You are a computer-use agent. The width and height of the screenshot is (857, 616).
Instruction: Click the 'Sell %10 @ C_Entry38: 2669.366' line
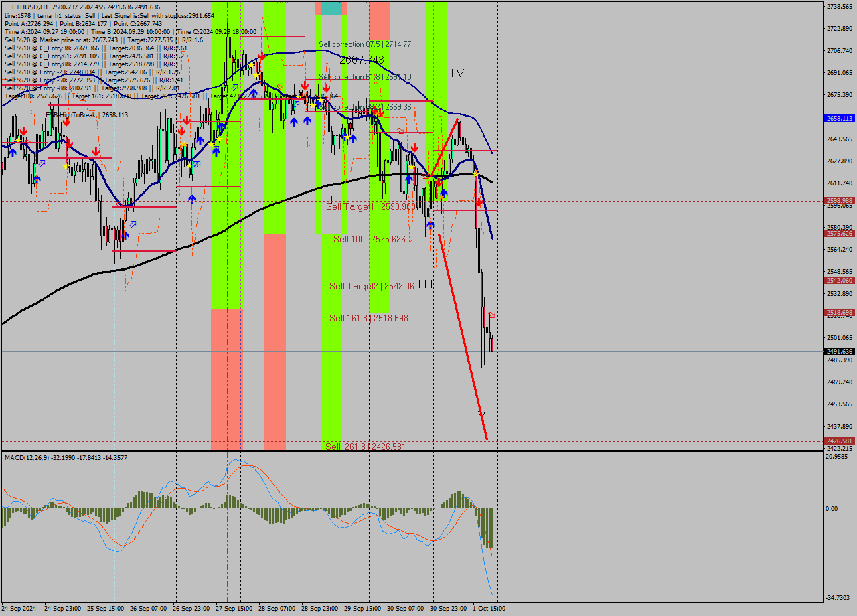96,48
